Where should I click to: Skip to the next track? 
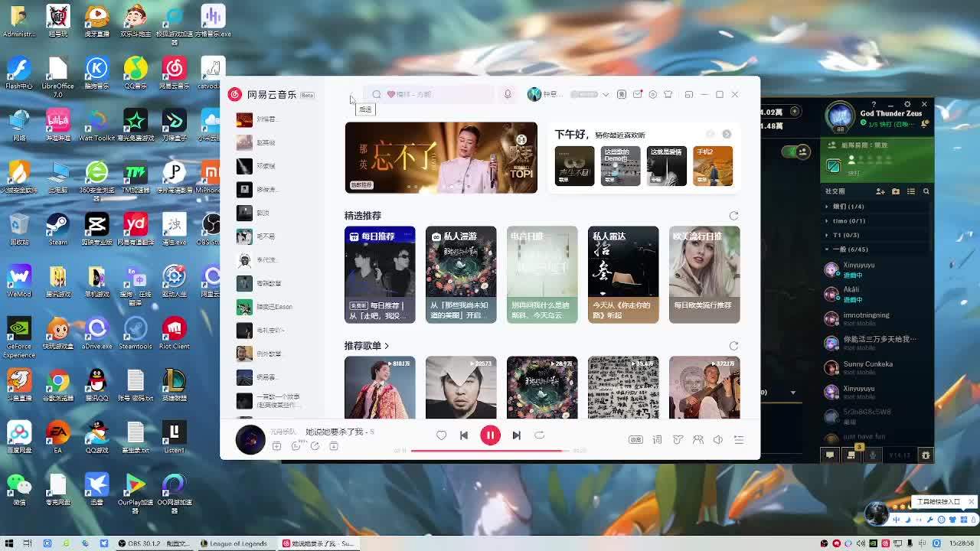pos(517,435)
